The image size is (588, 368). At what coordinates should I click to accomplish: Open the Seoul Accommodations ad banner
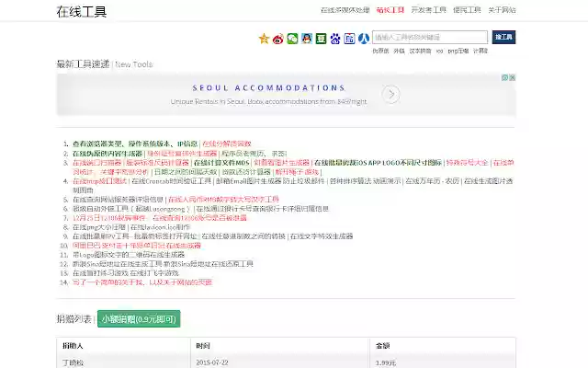[x=286, y=94]
